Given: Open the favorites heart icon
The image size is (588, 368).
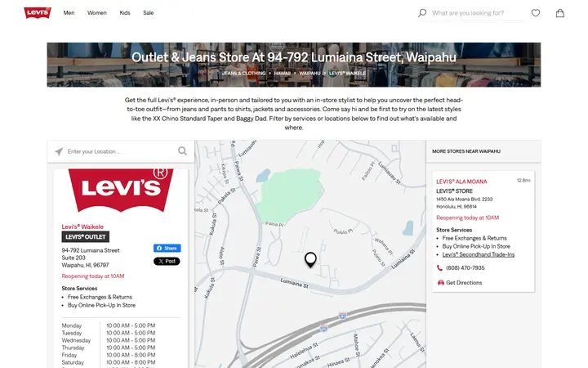Looking at the screenshot, I should 536,13.
